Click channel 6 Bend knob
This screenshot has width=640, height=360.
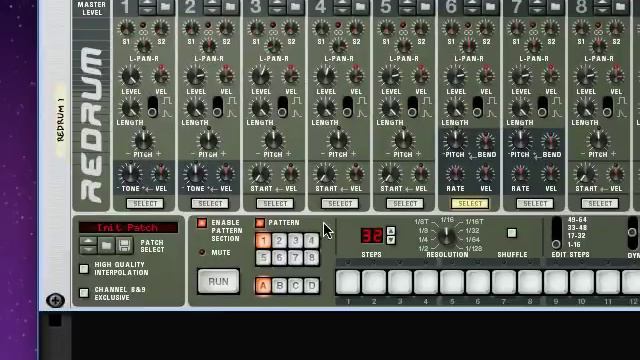pos(485,141)
